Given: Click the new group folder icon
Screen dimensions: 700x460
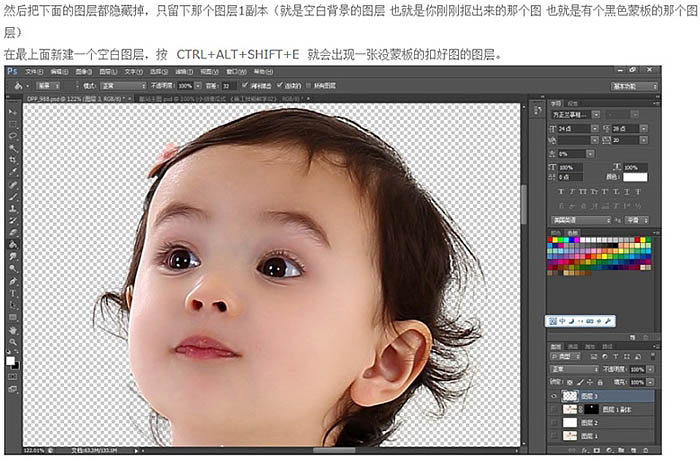Looking at the screenshot, I should [x=621, y=450].
